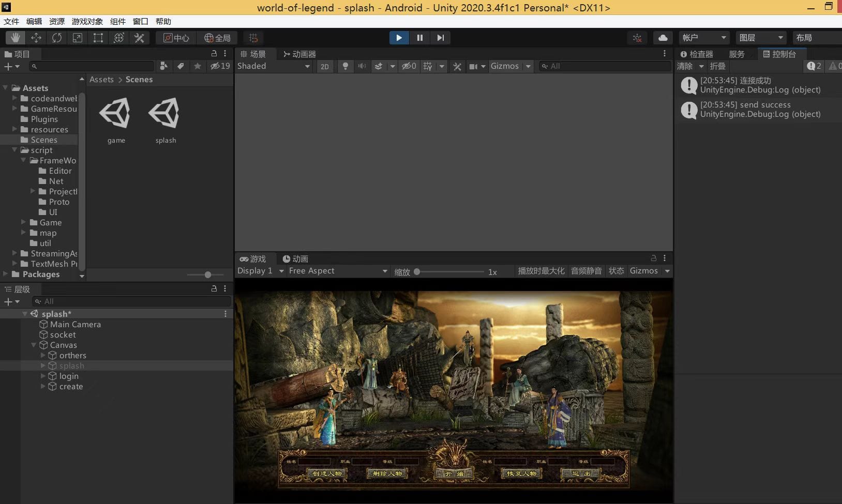This screenshot has height=504, width=842.
Task: Select the Hand tool in the toolbar
Action: point(16,38)
